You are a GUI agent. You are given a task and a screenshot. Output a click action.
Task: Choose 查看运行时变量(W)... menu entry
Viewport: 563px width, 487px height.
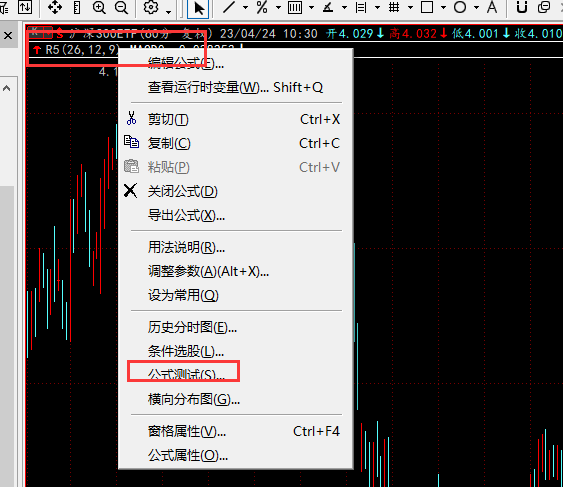[x=236, y=87]
